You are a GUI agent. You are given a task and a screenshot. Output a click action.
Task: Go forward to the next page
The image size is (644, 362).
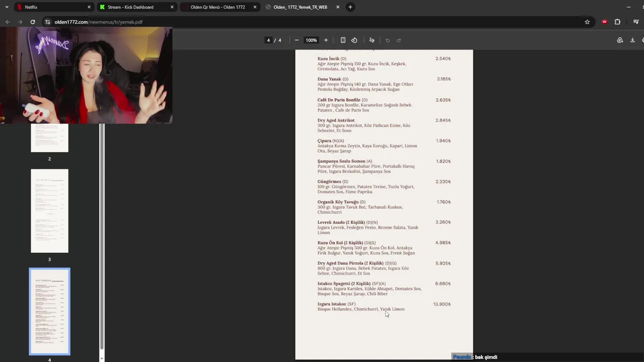20,22
